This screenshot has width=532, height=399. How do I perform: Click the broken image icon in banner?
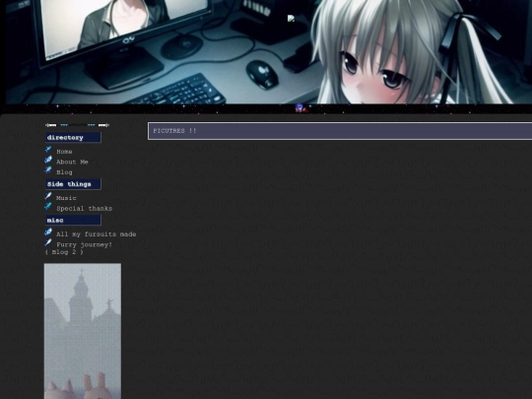click(x=291, y=19)
